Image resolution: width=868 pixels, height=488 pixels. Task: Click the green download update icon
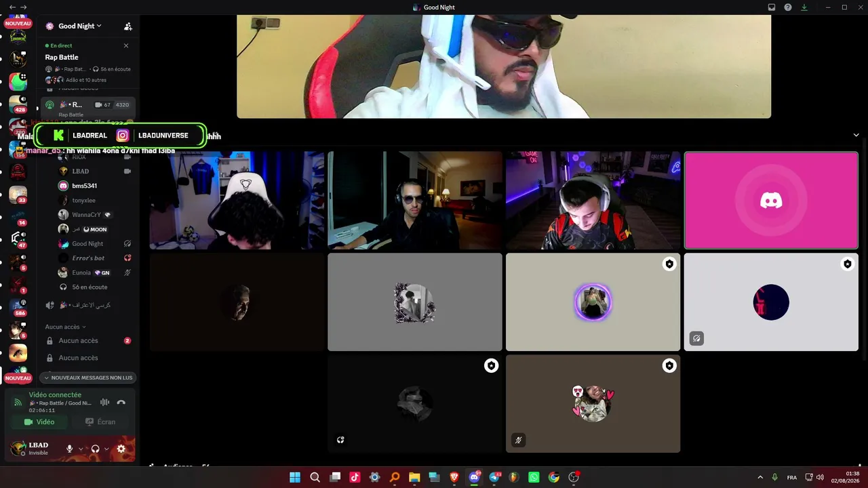point(804,7)
